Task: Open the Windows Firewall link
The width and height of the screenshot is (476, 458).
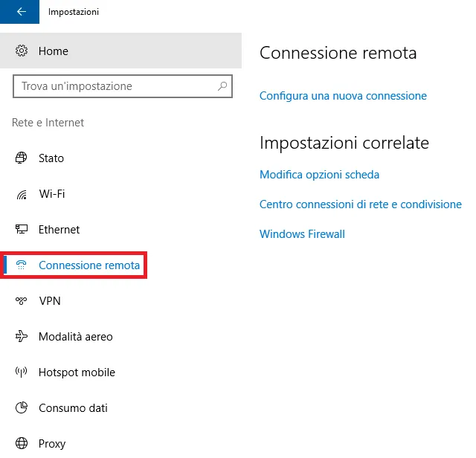Action: click(x=302, y=234)
